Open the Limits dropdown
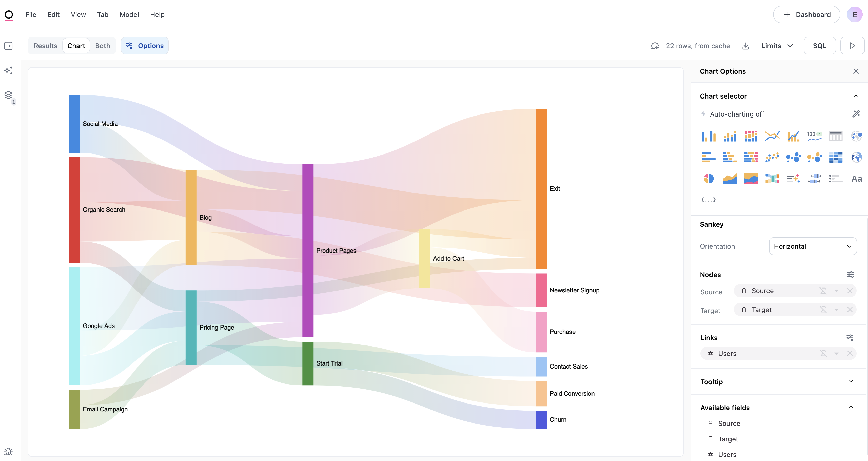The height and width of the screenshot is (461, 868). 777,46
